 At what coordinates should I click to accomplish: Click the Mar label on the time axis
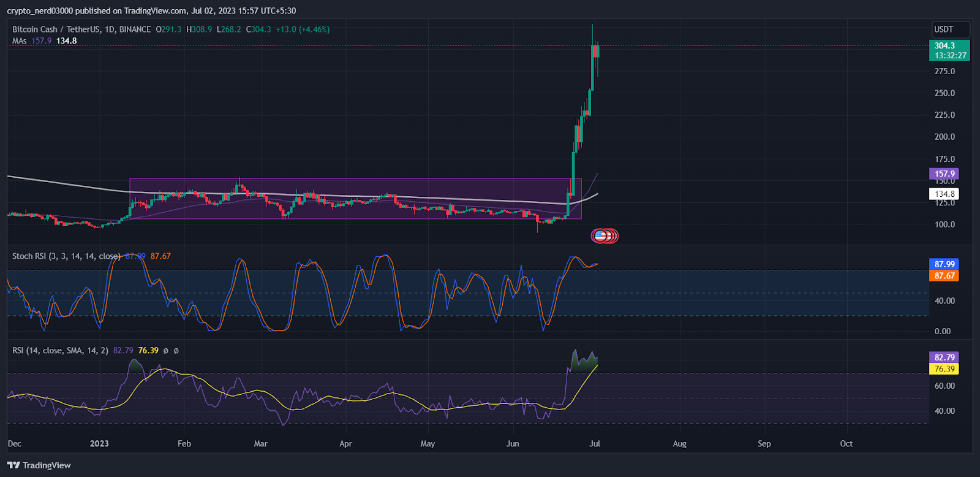pos(260,443)
